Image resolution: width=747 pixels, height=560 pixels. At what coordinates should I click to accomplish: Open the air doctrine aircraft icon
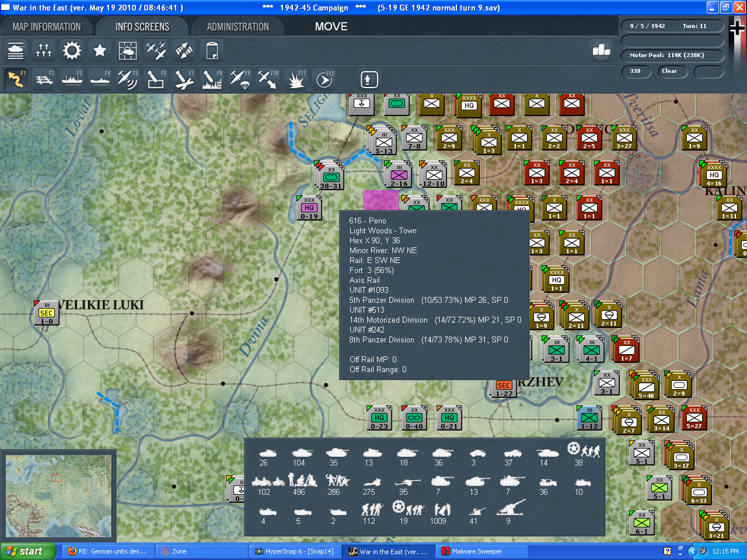click(x=156, y=51)
